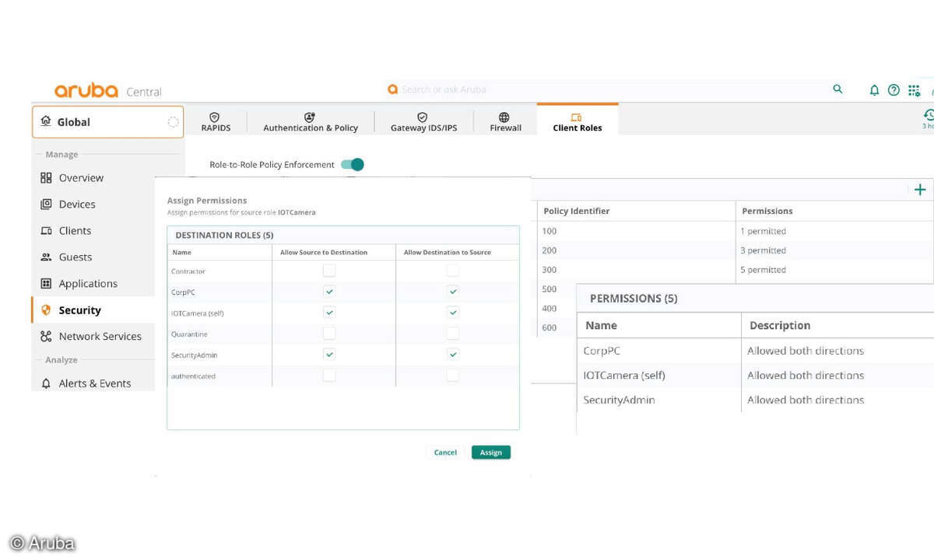Image resolution: width=934 pixels, height=560 pixels.
Task: Check Quarantine Allow Source to Destination
Action: [x=329, y=334]
